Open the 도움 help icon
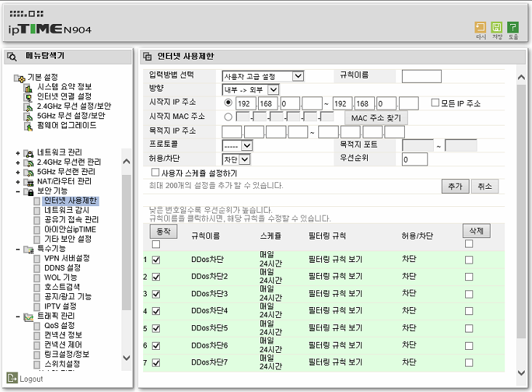 pos(513,28)
